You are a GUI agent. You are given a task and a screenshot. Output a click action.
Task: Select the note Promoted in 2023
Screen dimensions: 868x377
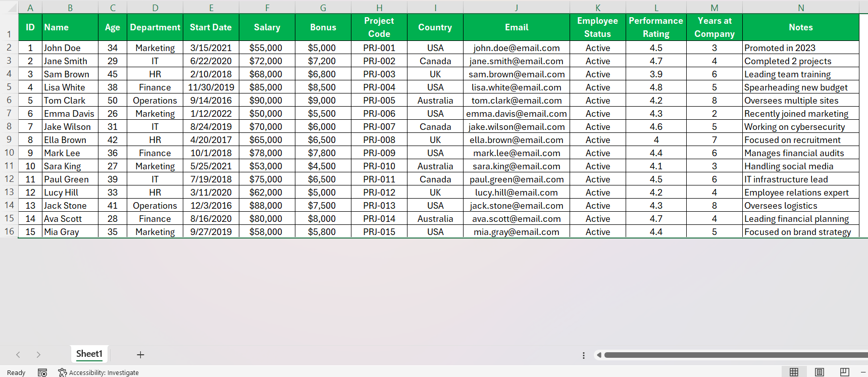[x=801, y=48]
